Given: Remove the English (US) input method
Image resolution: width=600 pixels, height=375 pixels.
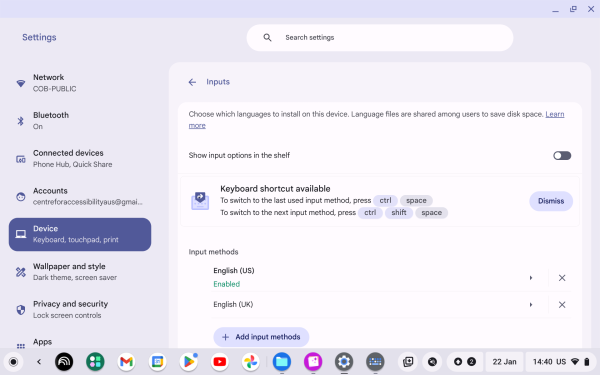Looking at the screenshot, I should [x=562, y=278].
